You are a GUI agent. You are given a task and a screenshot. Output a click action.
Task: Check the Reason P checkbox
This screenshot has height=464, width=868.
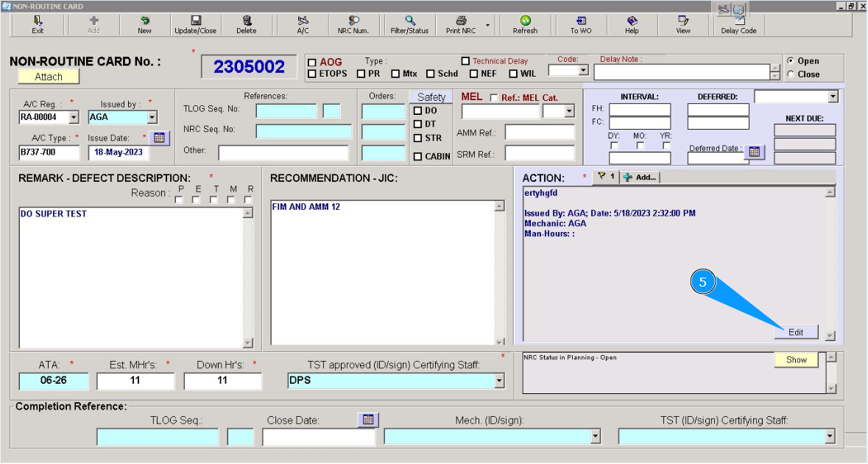(x=179, y=200)
